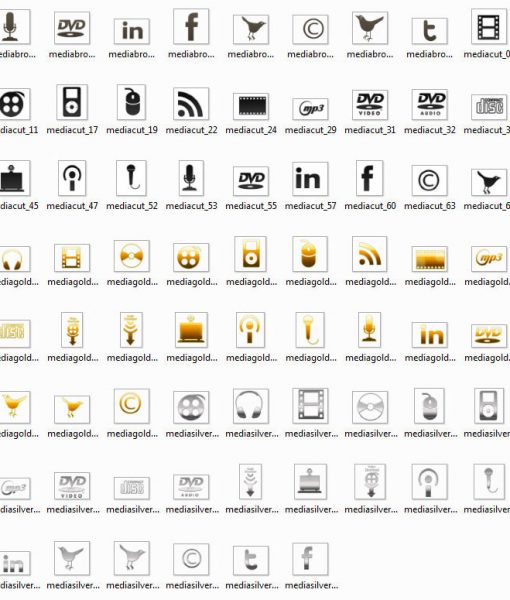Select the silver DVD Video icon
The height and width of the screenshot is (600, 510).
pyautogui.click(x=72, y=486)
